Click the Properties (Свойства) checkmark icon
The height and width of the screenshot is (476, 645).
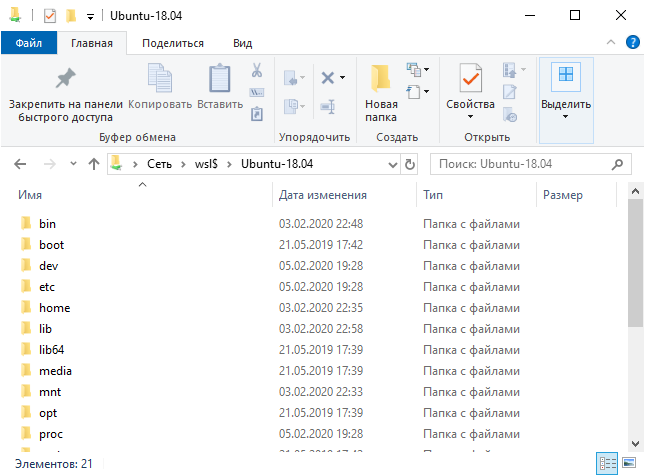pos(471,78)
